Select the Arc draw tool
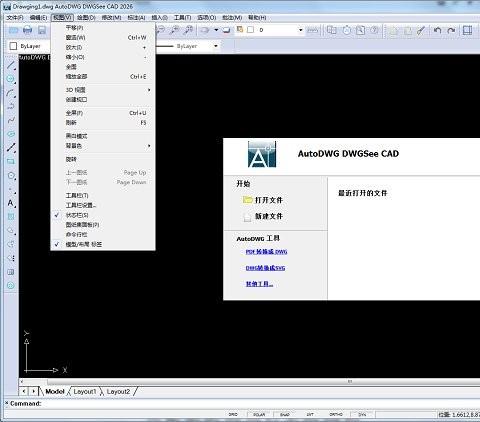This screenshot has height=422, width=480. coord(11,93)
